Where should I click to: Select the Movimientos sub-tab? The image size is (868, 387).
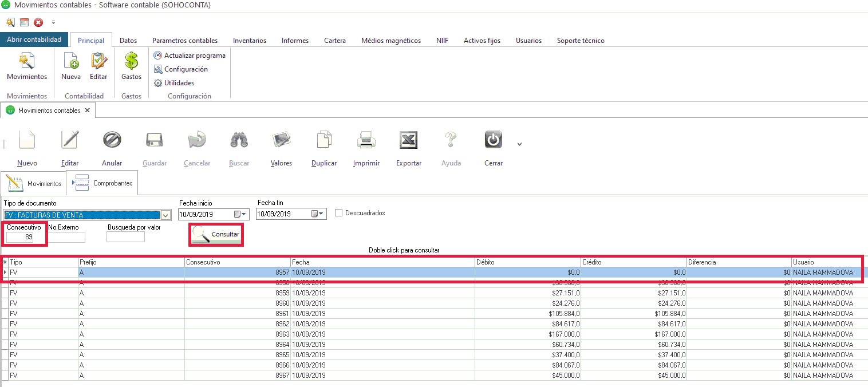coord(34,183)
